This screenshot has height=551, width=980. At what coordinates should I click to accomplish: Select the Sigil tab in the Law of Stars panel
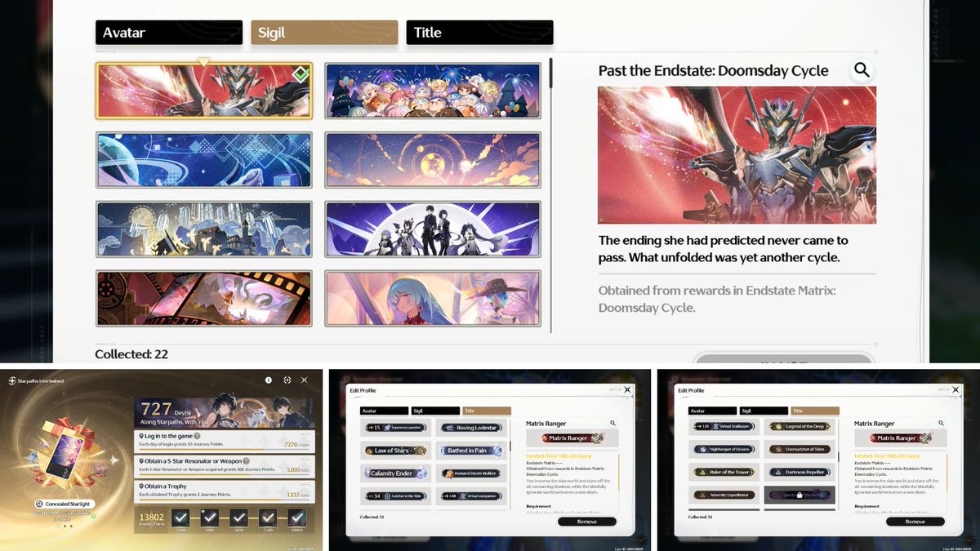(435, 411)
